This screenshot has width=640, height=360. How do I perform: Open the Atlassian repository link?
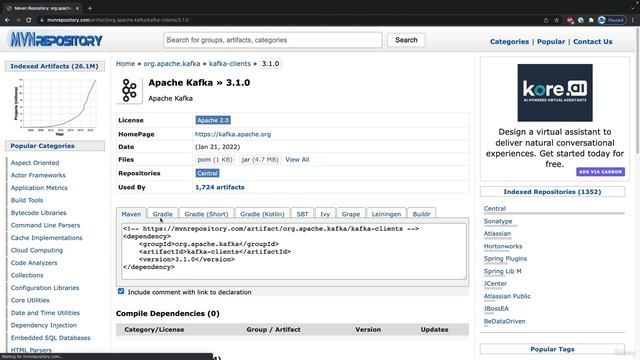(x=497, y=233)
